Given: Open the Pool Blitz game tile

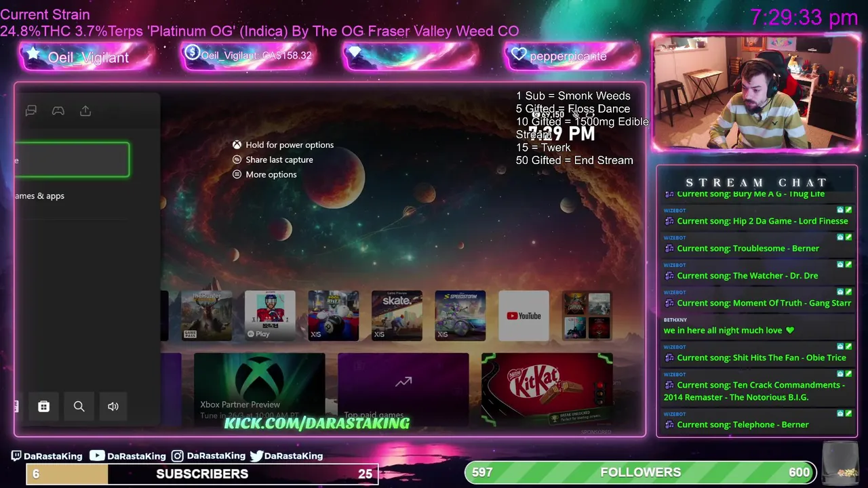Looking at the screenshot, I should pyautogui.click(x=334, y=316).
